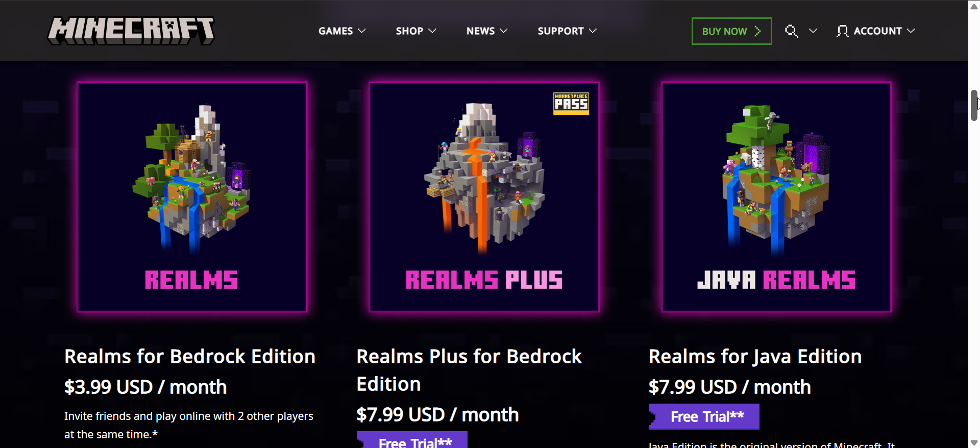The height and width of the screenshot is (448, 980).
Task: Click the Realms for Bedrock Edition heading
Action: pyautogui.click(x=190, y=357)
